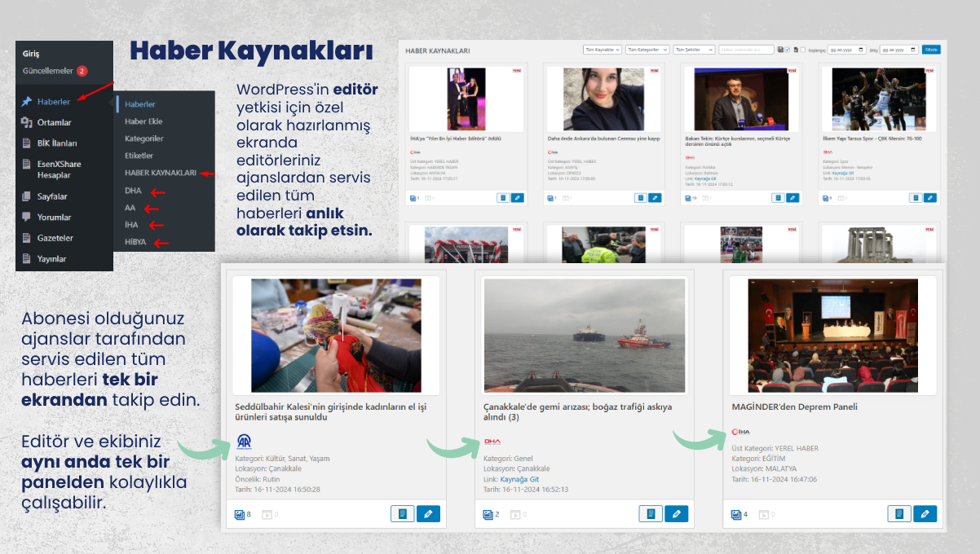Toggle the checkbox next to the Bitiş date field
980x554 pixels.
803,49
